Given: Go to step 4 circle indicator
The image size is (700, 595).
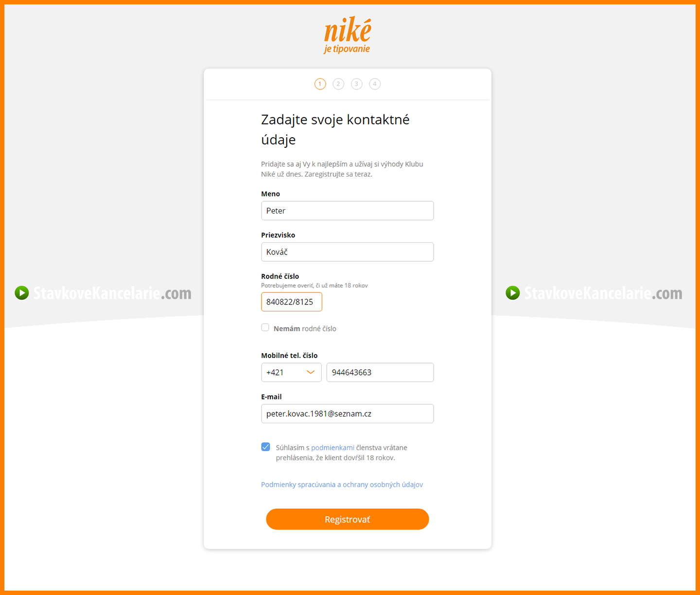Looking at the screenshot, I should [375, 84].
